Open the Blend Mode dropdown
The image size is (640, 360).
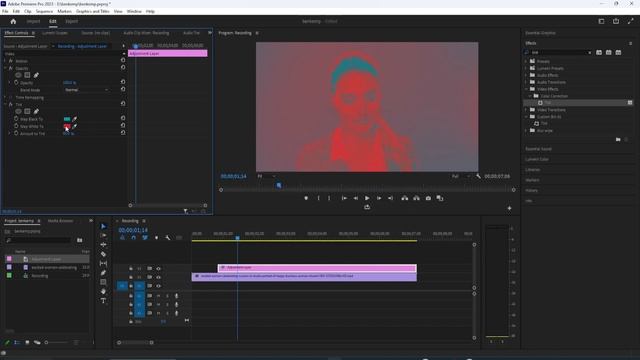tap(87, 90)
